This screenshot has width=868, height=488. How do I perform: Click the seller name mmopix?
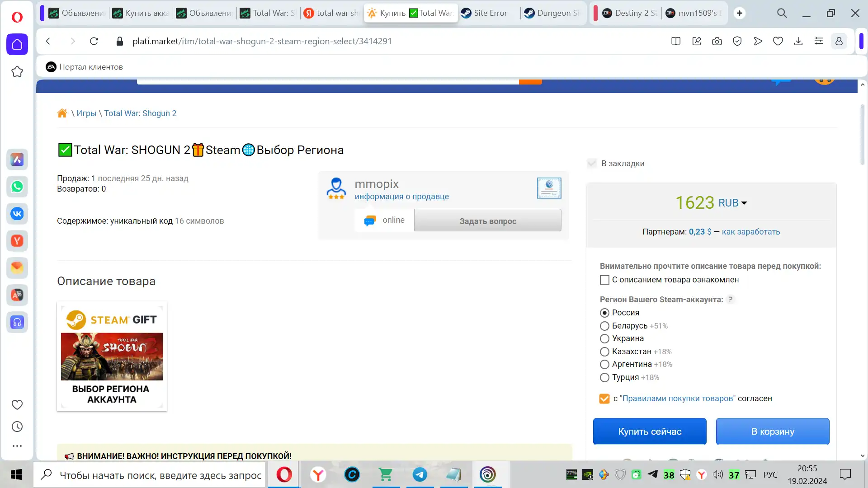(377, 184)
